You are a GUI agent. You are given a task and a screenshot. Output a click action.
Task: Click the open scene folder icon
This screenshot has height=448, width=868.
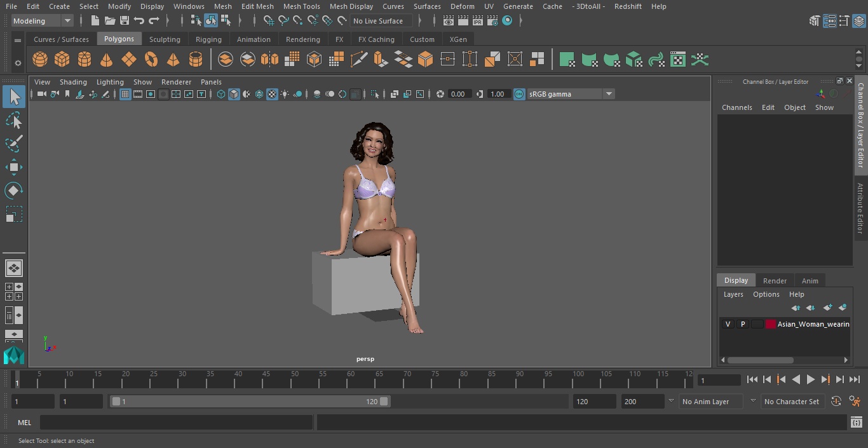pos(110,21)
